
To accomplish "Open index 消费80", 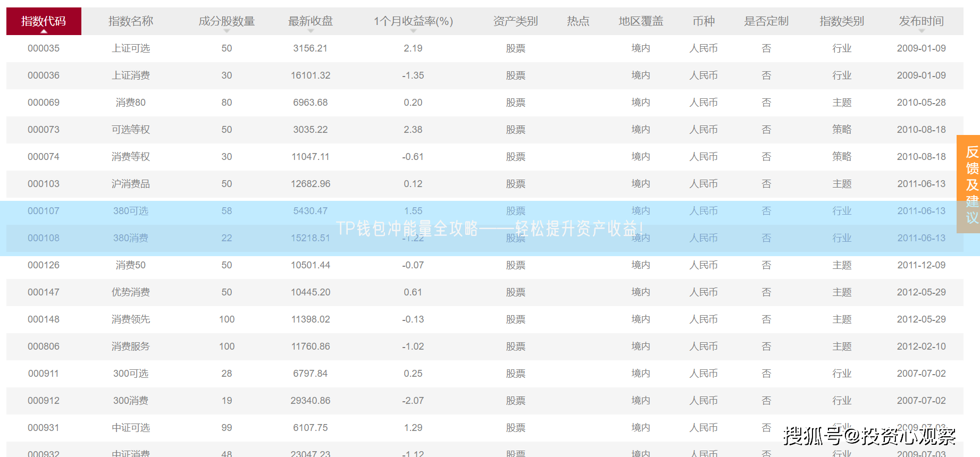I will (131, 103).
